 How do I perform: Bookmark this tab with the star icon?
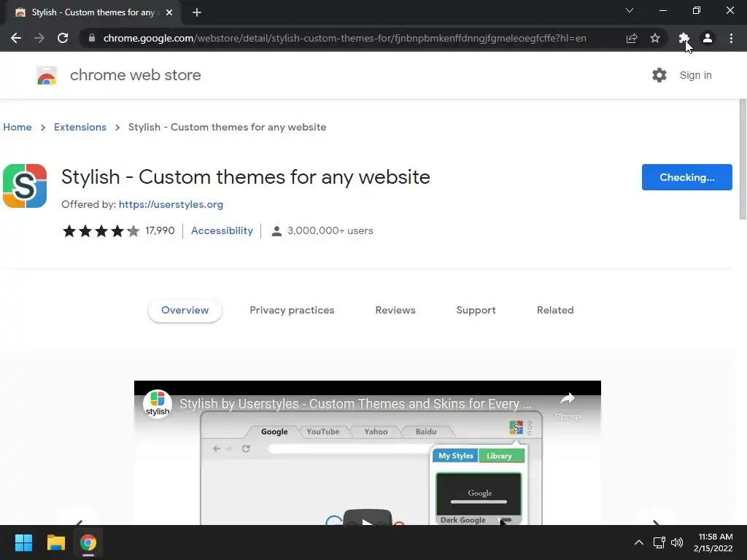pyautogui.click(x=655, y=38)
